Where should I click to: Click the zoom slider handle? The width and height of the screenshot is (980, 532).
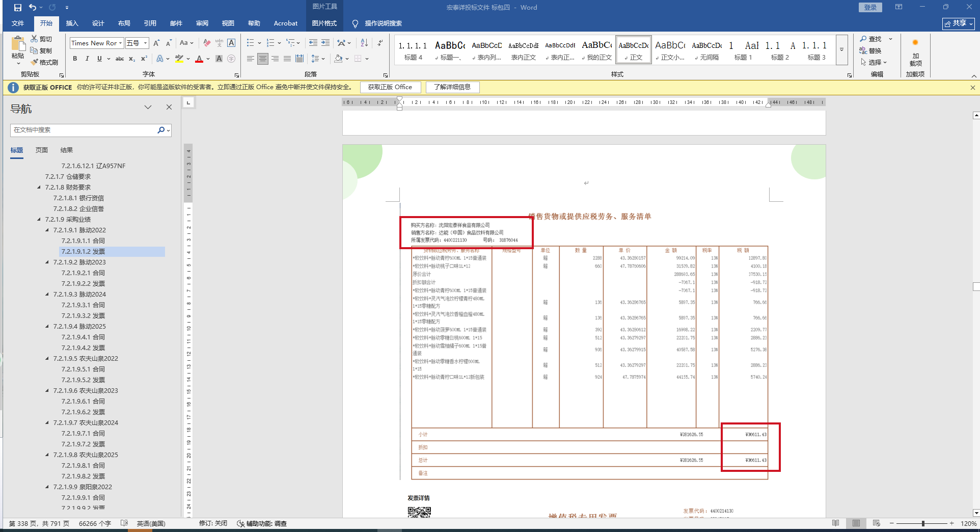point(923,523)
